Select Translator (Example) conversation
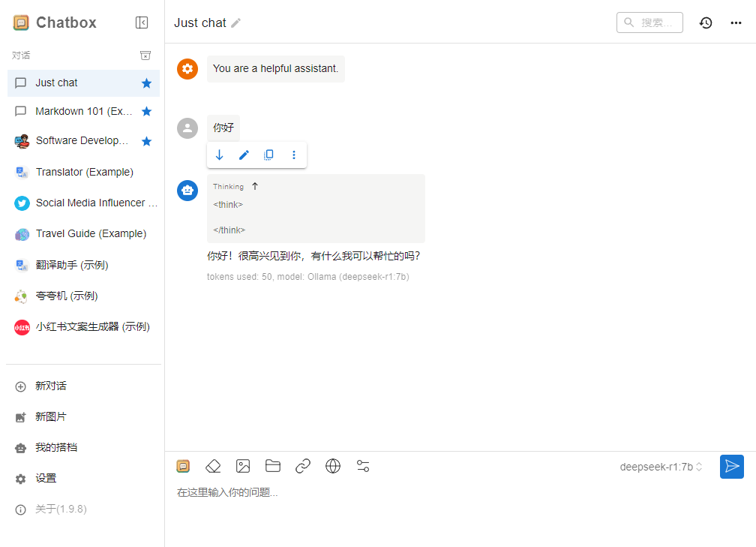Image resolution: width=756 pixels, height=547 pixels. click(x=84, y=172)
